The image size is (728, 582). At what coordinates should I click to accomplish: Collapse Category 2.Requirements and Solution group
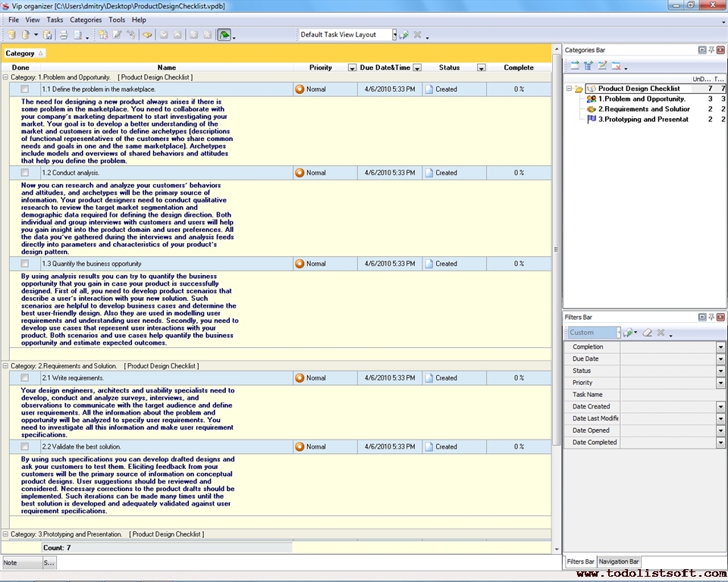coord(6,366)
